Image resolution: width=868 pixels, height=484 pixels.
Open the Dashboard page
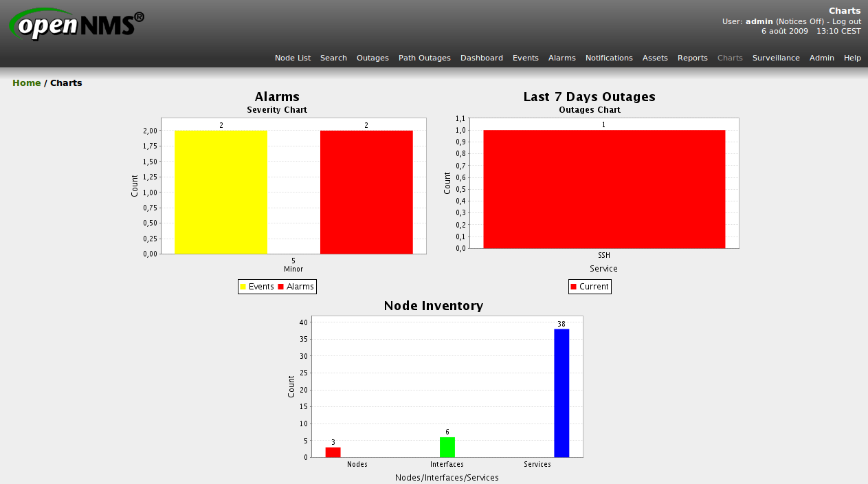[x=481, y=58]
